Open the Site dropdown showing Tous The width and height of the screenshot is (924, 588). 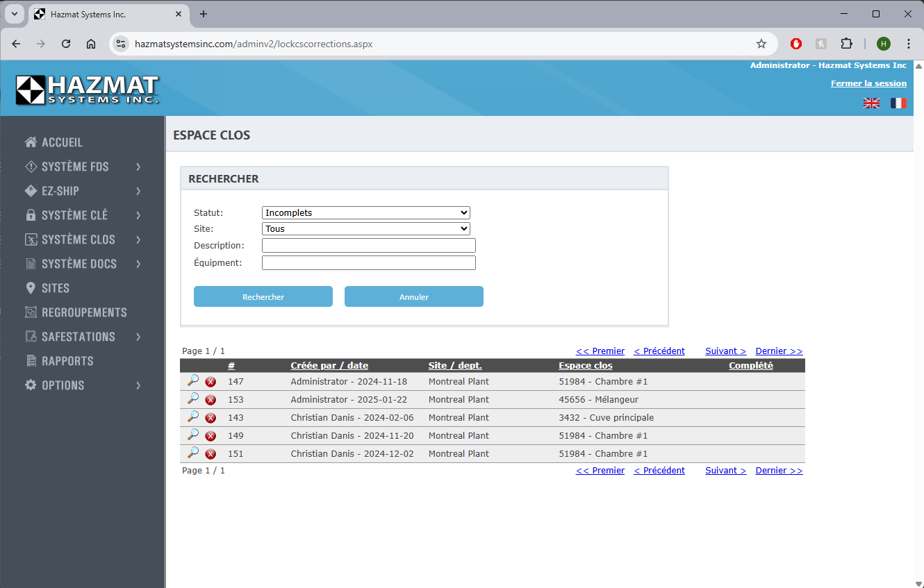tap(366, 229)
